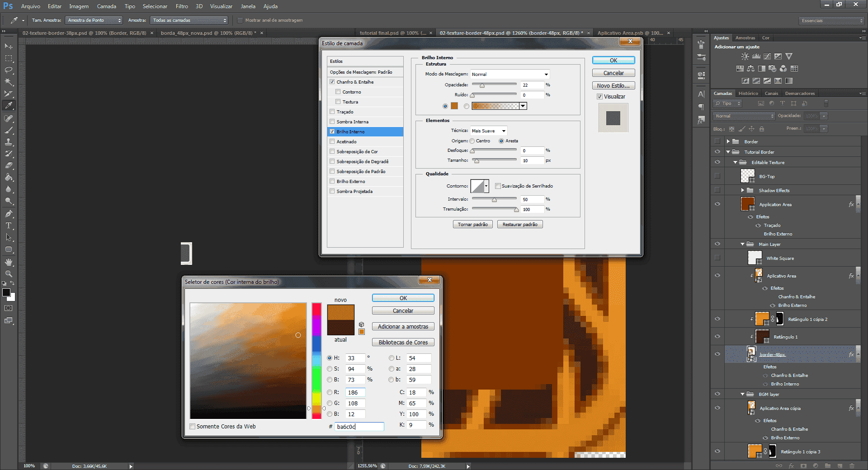Click the Opacidade slider in Estrutura
Screen dimensions: 868x470
point(494,85)
